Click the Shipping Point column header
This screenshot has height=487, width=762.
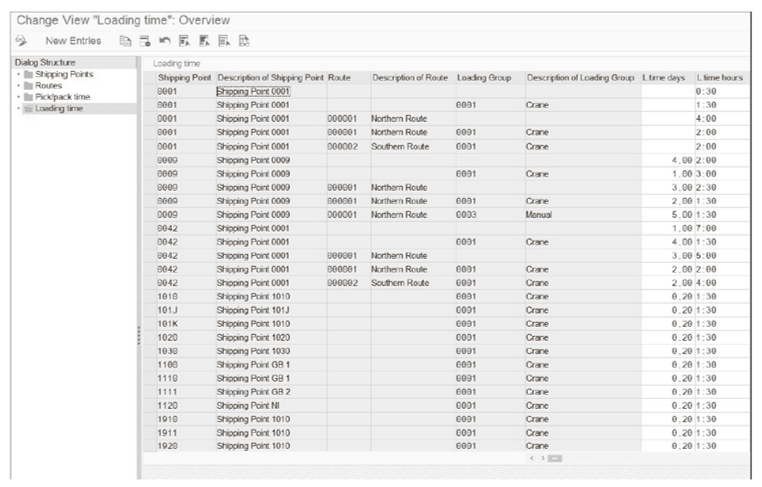(x=185, y=78)
